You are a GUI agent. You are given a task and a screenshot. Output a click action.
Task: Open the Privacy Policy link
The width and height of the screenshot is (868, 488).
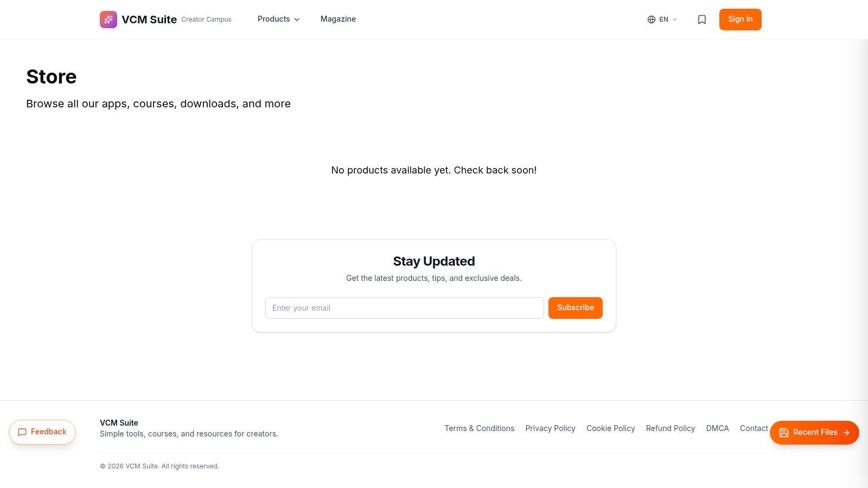[x=550, y=428]
